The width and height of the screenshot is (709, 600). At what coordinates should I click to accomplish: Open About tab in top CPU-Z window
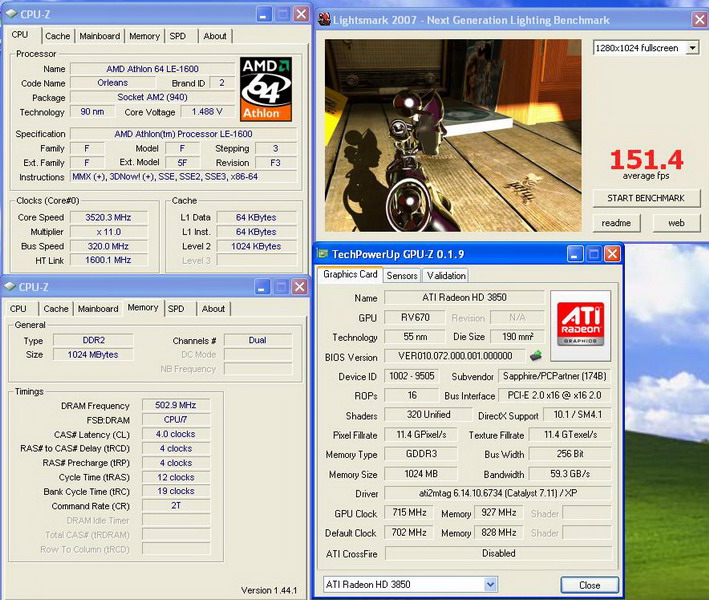215,36
